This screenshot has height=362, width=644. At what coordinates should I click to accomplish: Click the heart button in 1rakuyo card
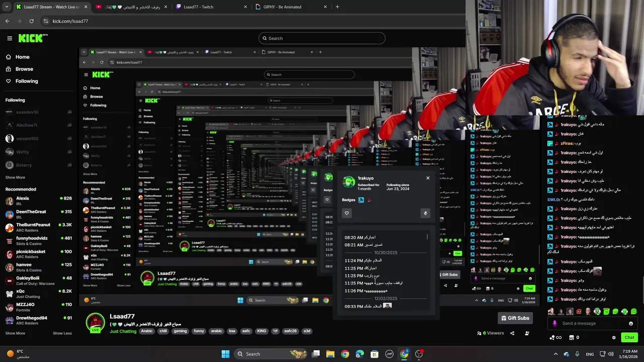[x=347, y=213]
